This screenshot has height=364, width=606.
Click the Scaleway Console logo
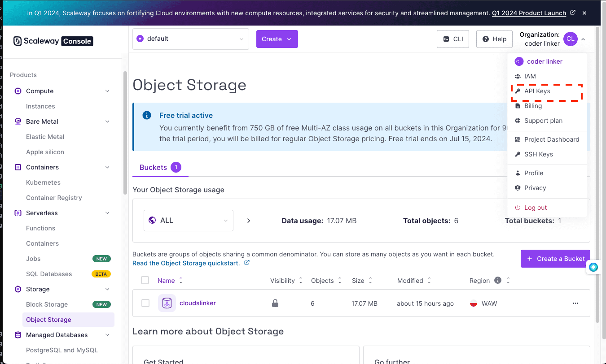coord(53,41)
